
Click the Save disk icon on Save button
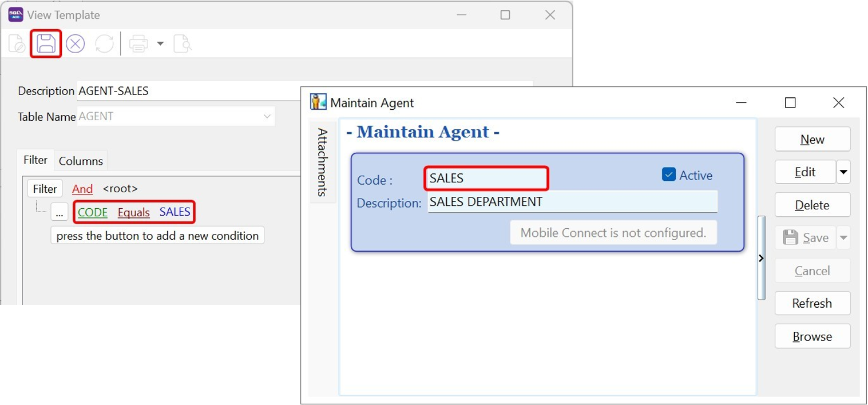click(x=791, y=237)
